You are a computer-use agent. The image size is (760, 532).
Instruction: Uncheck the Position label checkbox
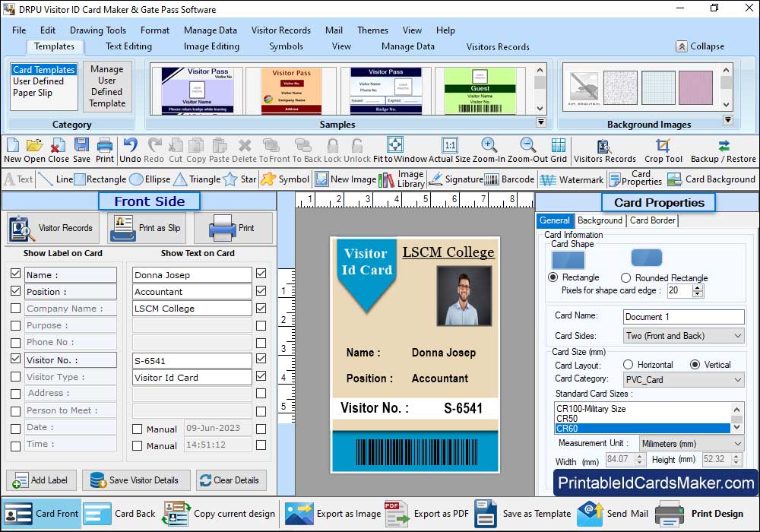15,291
